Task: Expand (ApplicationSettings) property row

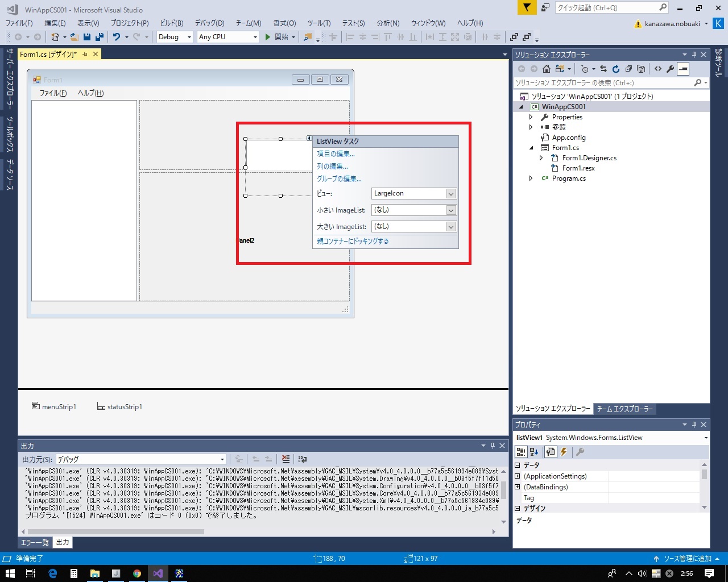Action: click(518, 476)
